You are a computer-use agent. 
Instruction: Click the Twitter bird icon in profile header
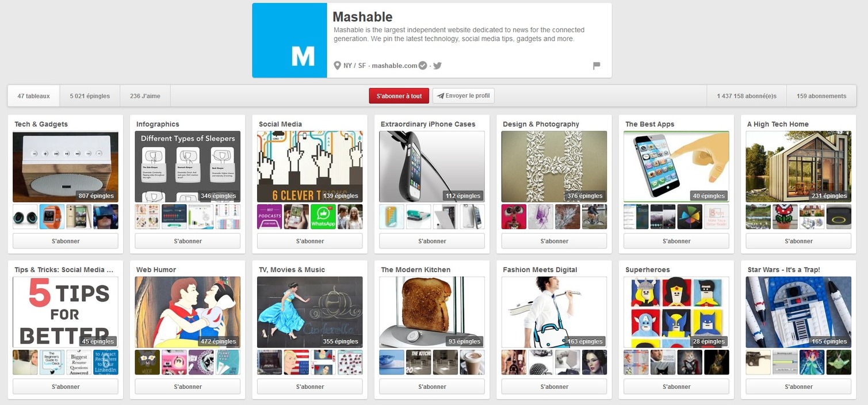[x=438, y=66]
